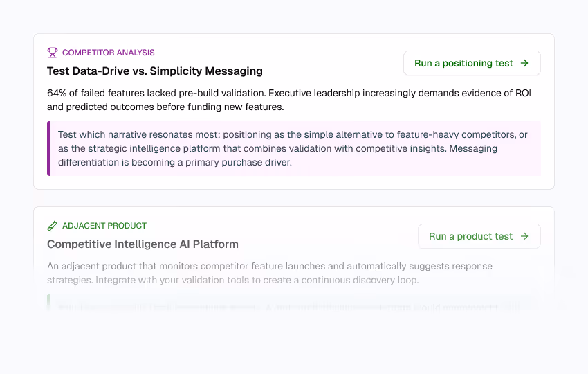Click the pencil-ruler icon beside Adjacent Product
The image size is (588, 374).
pyautogui.click(x=53, y=226)
